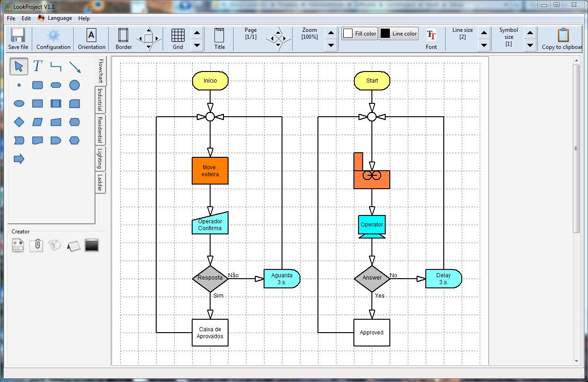Select the document shape
The width and height of the screenshot is (588, 382).
pyautogui.click(x=37, y=140)
